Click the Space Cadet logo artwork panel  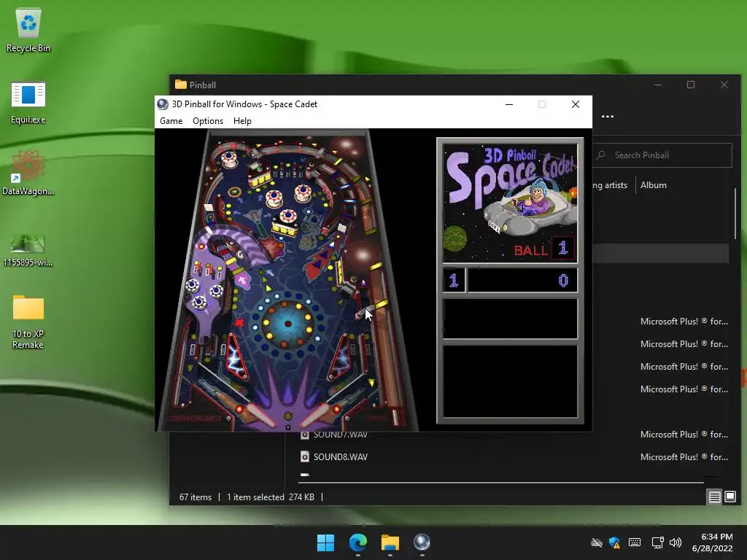tap(510, 203)
